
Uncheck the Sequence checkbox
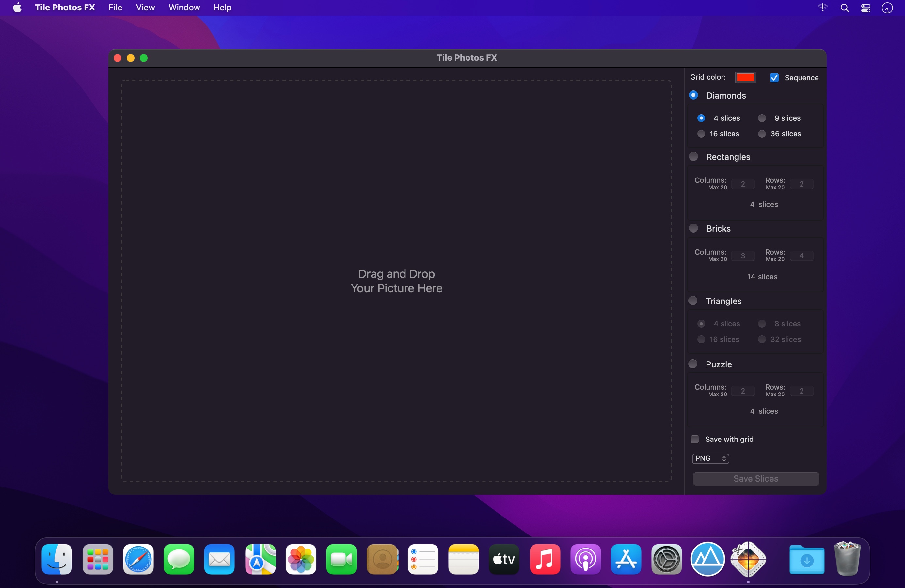(774, 78)
